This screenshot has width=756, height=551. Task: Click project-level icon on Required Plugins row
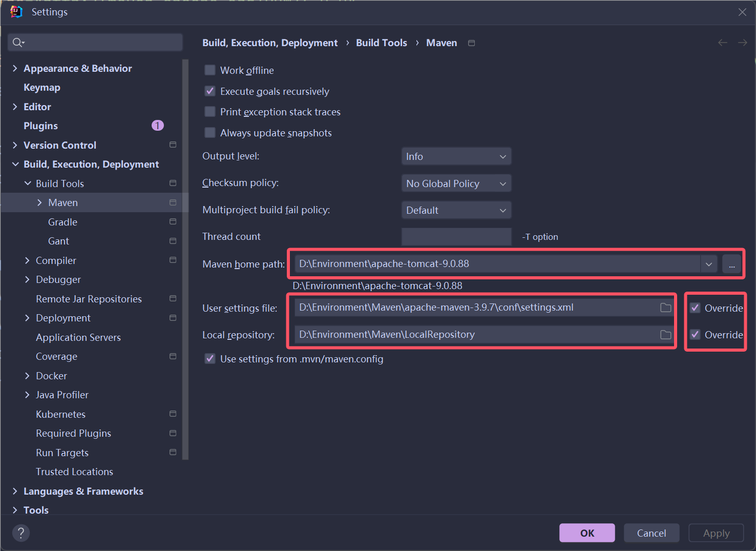173,433
